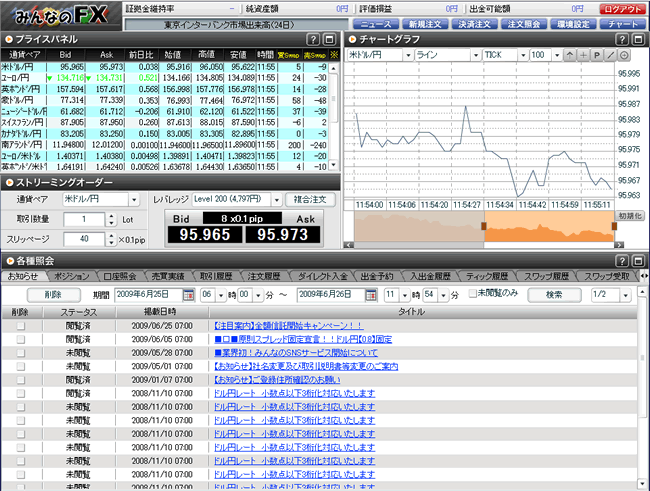Click the Bid 95.965 sell price button

pyautogui.click(x=205, y=235)
